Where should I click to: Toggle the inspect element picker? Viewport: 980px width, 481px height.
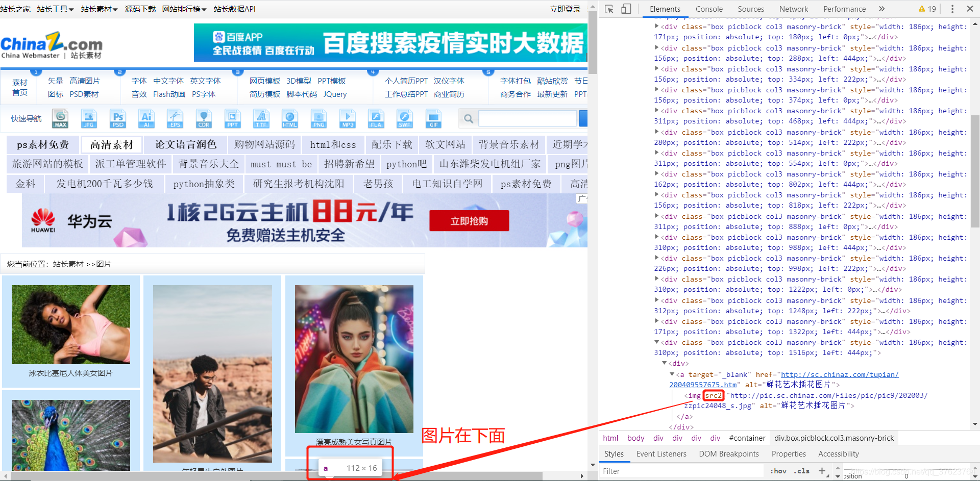608,9
